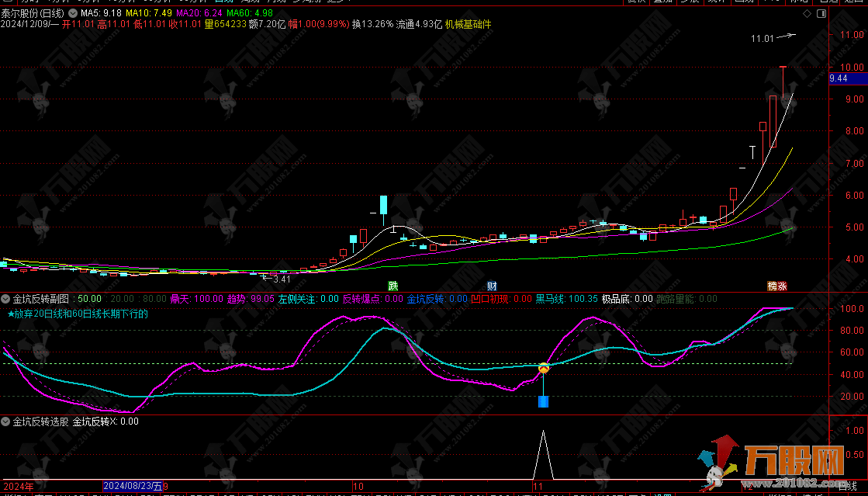
Task: Click the 左侧关注: 0.00 value
Action: (309, 299)
